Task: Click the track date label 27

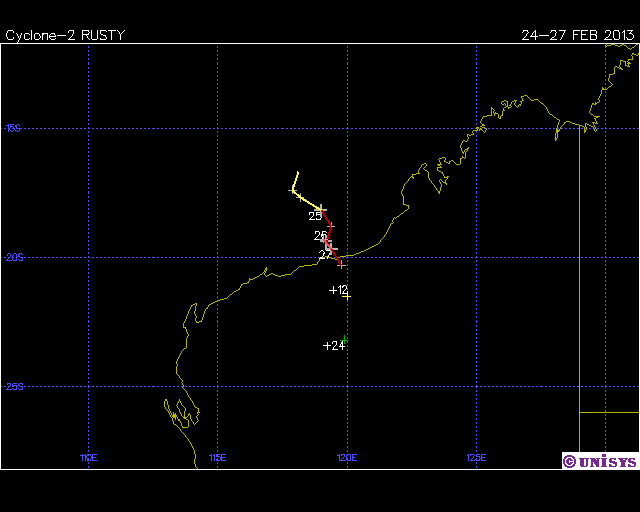Action: point(325,255)
